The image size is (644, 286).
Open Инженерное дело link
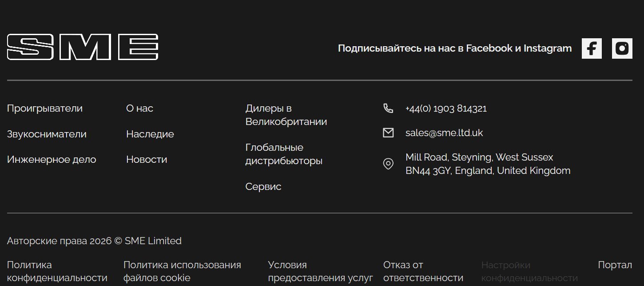[x=52, y=160]
